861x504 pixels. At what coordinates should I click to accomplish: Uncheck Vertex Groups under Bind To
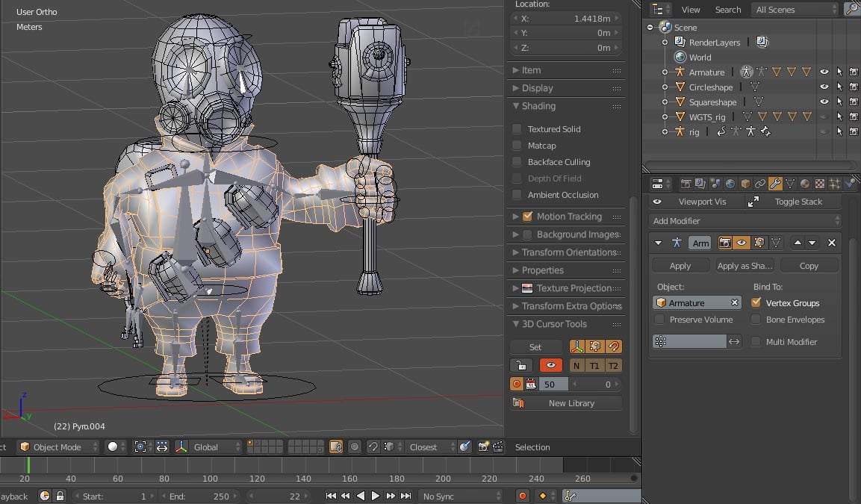click(756, 302)
